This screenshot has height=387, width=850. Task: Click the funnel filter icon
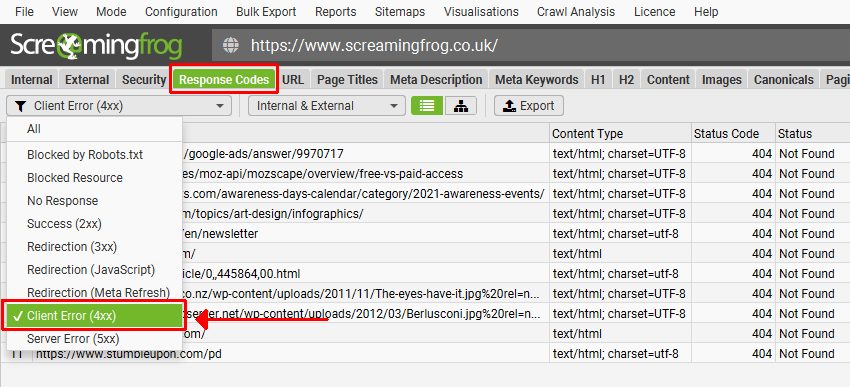[20, 106]
